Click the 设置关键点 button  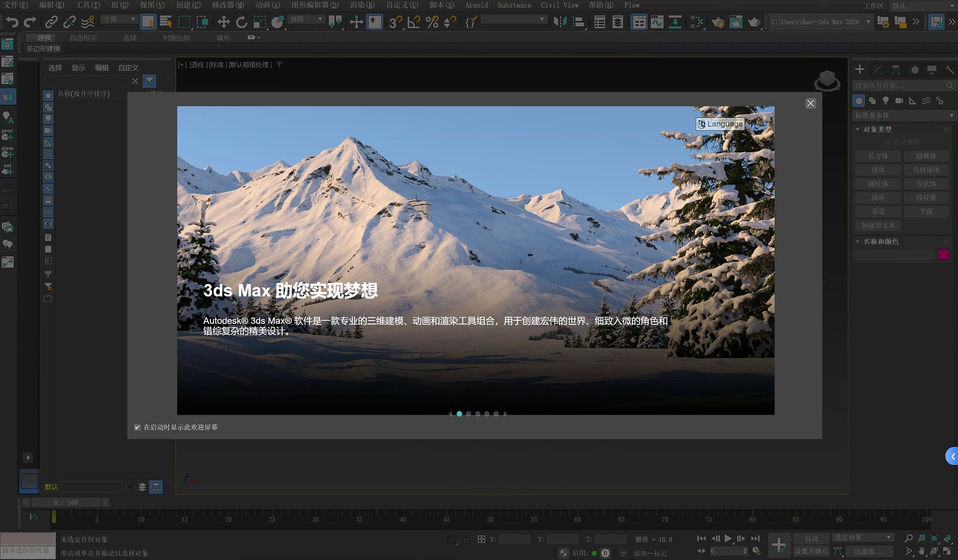click(x=811, y=551)
